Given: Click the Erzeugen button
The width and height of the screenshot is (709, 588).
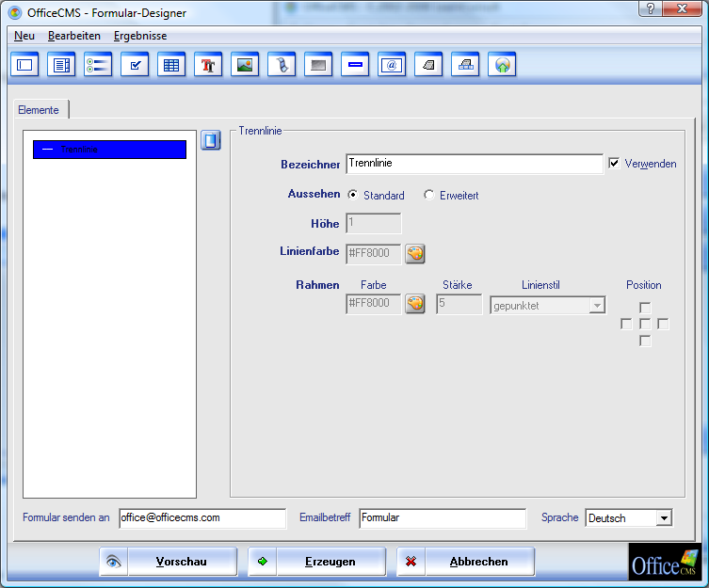Looking at the screenshot, I should [x=317, y=562].
